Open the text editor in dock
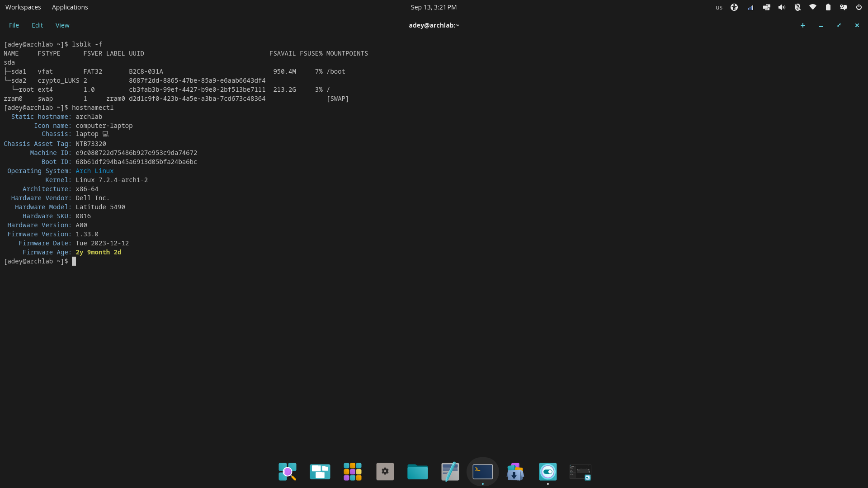Image resolution: width=868 pixels, height=488 pixels. pos(450,472)
